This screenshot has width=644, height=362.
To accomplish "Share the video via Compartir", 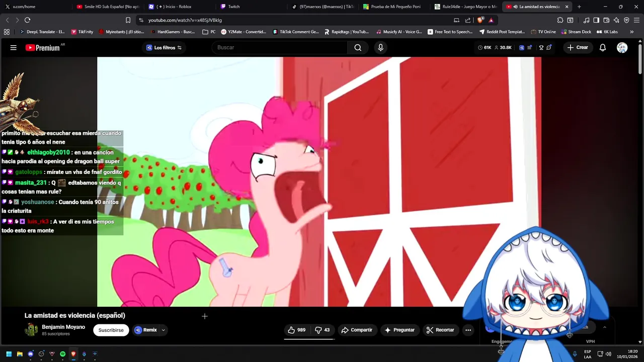I will coord(357,330).
